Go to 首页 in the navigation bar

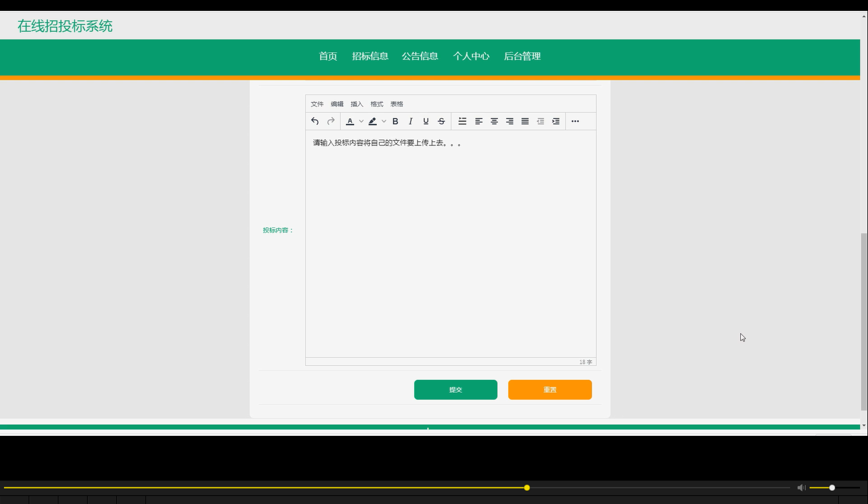click(x=328, y=56)
